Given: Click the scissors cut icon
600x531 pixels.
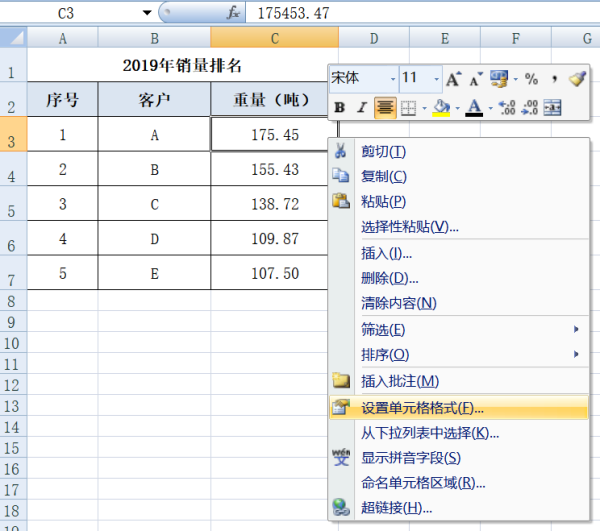Looking at the screenshot, I should (x=340, y=151).
